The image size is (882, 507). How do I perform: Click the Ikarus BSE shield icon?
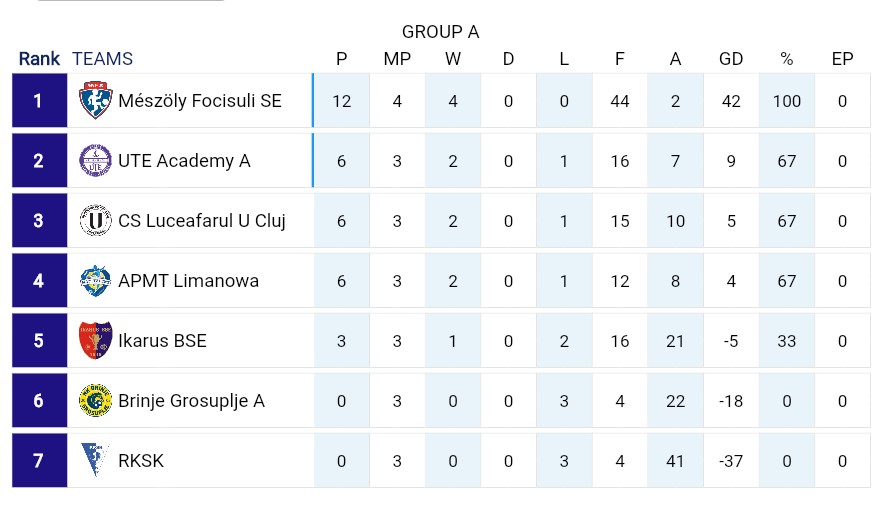96,340
